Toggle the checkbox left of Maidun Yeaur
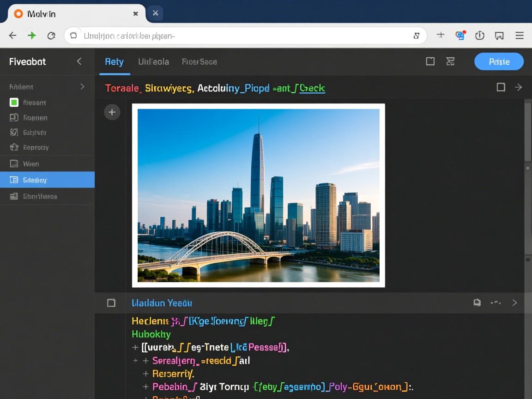The image size is (532, 399). click(x=111, y=303)
